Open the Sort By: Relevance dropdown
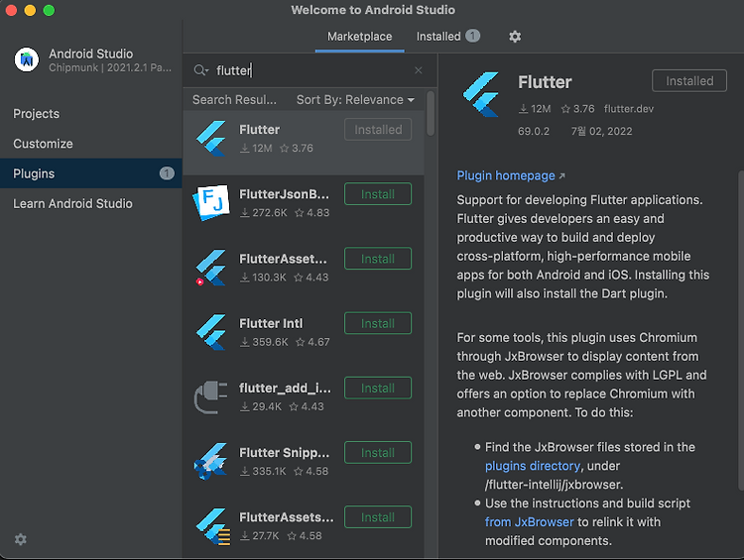 click(355, 99)
